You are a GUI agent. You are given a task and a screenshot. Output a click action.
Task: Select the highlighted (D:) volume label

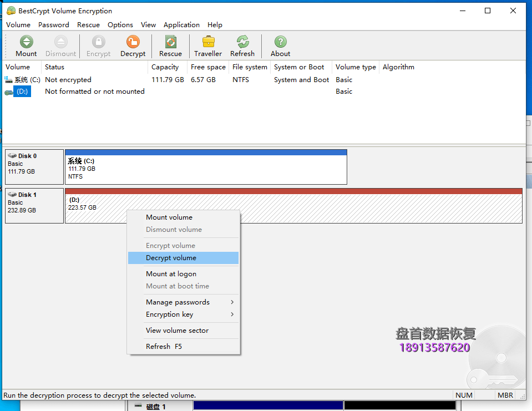(x=22, y=92)
